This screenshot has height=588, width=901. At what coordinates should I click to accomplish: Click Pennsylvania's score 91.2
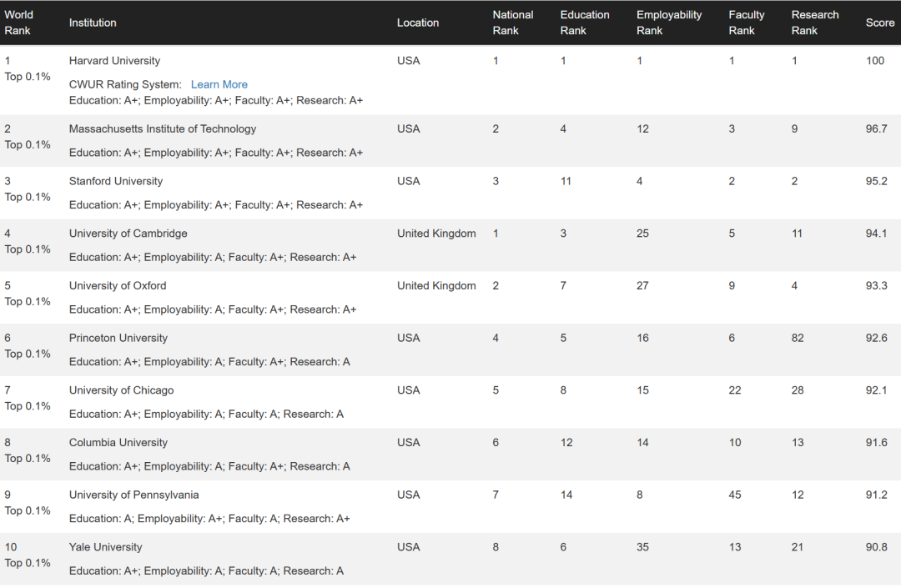coord(876,495)
